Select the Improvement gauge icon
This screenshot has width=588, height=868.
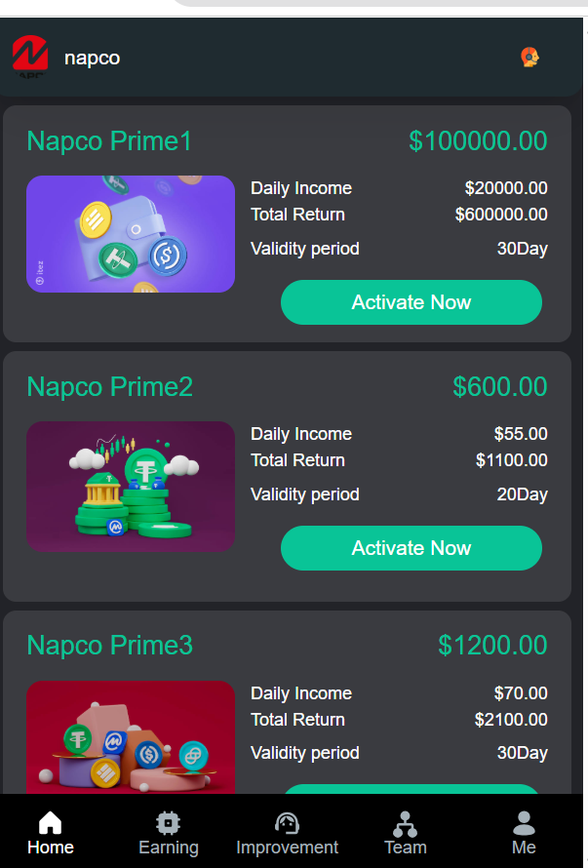[x=287, y=822]
